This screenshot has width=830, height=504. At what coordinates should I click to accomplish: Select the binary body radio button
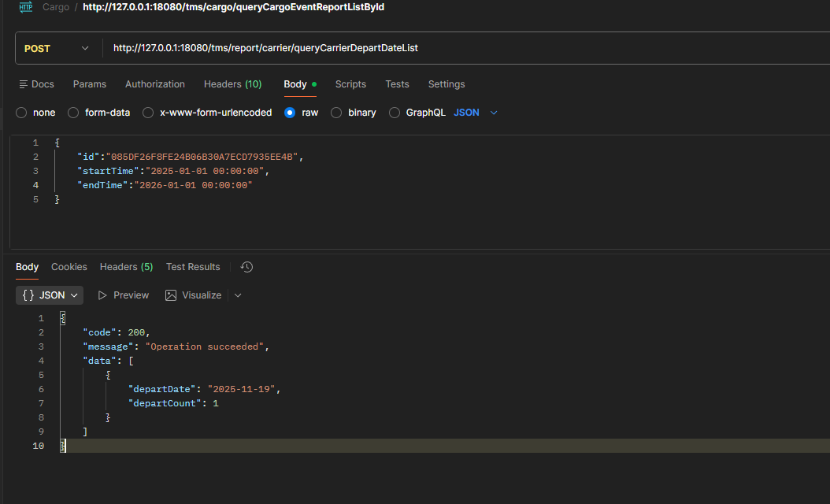pos(336,113)
